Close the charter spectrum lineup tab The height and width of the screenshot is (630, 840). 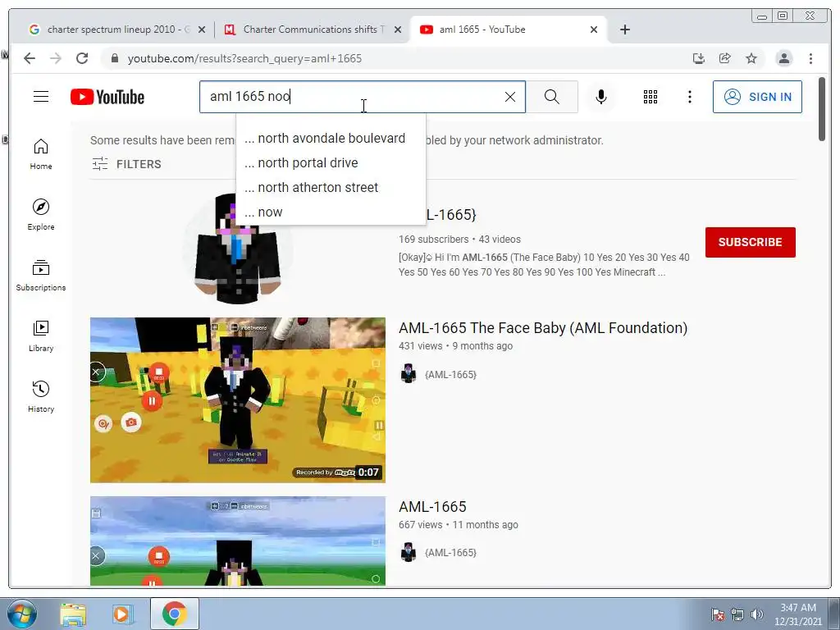tap(202, 30)
